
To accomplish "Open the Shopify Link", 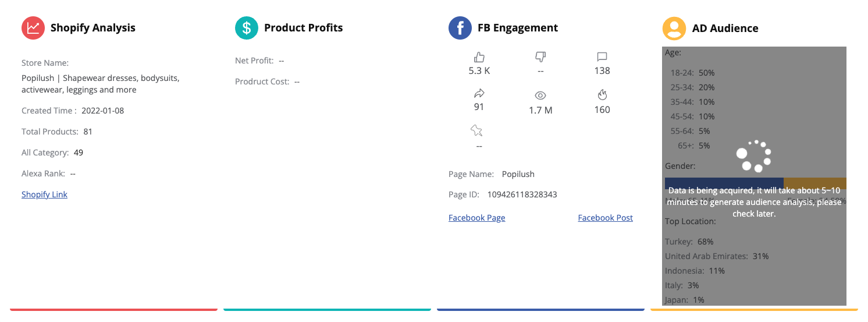I will pos(44,194).
